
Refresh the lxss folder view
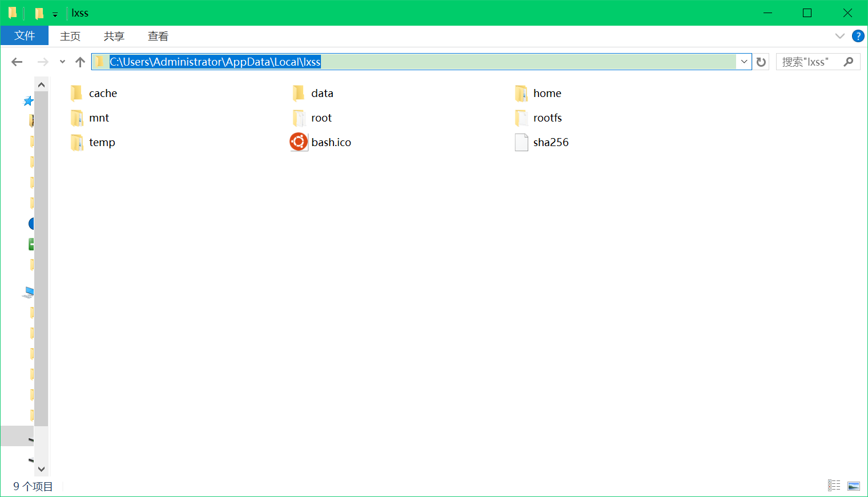point(761,62)
